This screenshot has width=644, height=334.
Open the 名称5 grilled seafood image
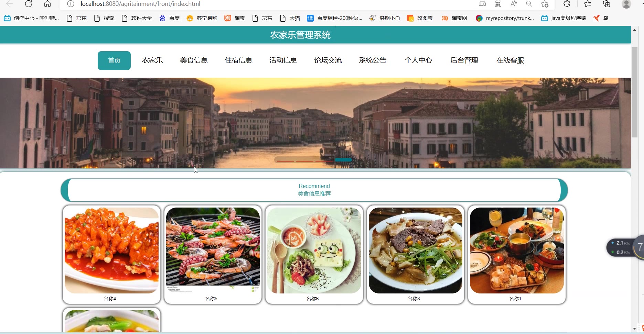pyautogui.click(x=213, y=250)
